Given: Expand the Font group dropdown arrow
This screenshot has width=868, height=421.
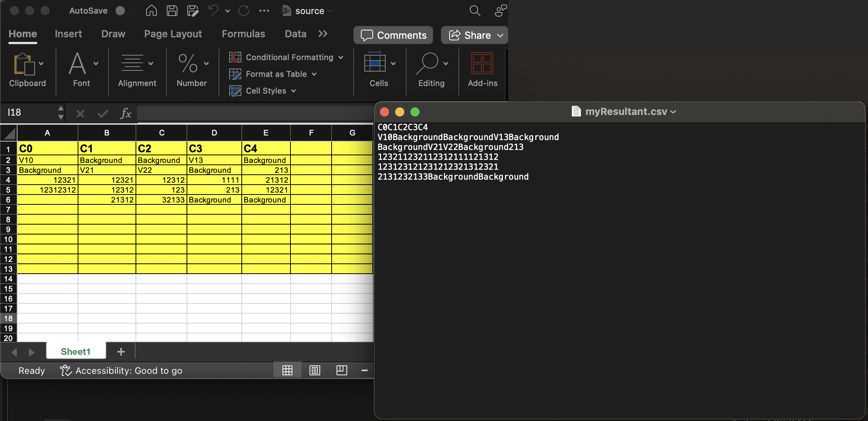Looking at the screenshot, I should (96, 64).
